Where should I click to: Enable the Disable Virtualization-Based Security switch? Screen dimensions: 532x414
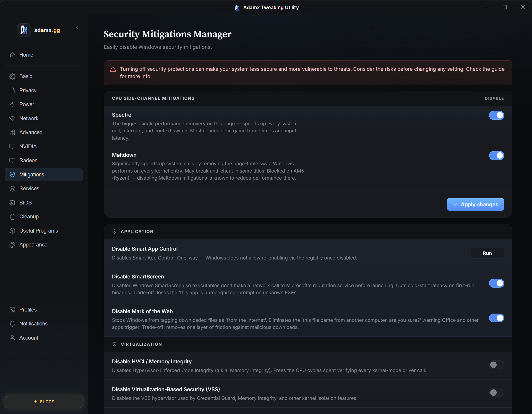point(496,392)
